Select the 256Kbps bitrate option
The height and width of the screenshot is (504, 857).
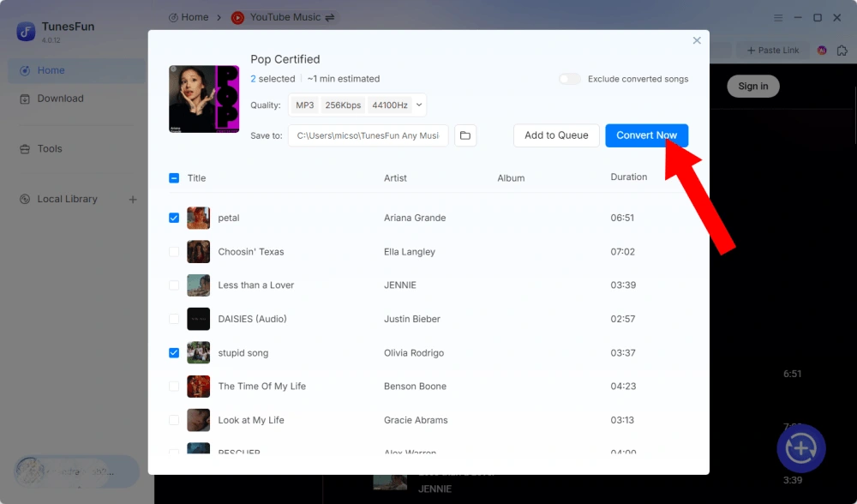(343, 105)
